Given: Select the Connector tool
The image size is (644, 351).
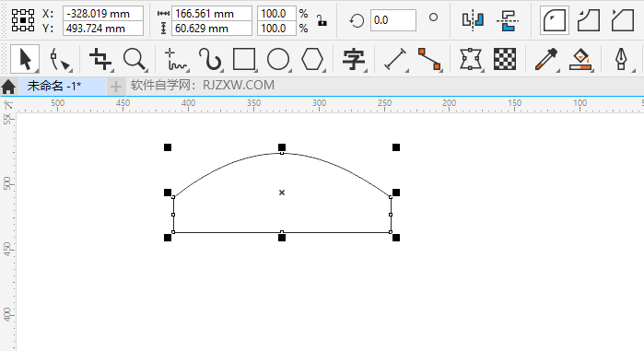Looking at the screenshot, I should pos(429,60).
